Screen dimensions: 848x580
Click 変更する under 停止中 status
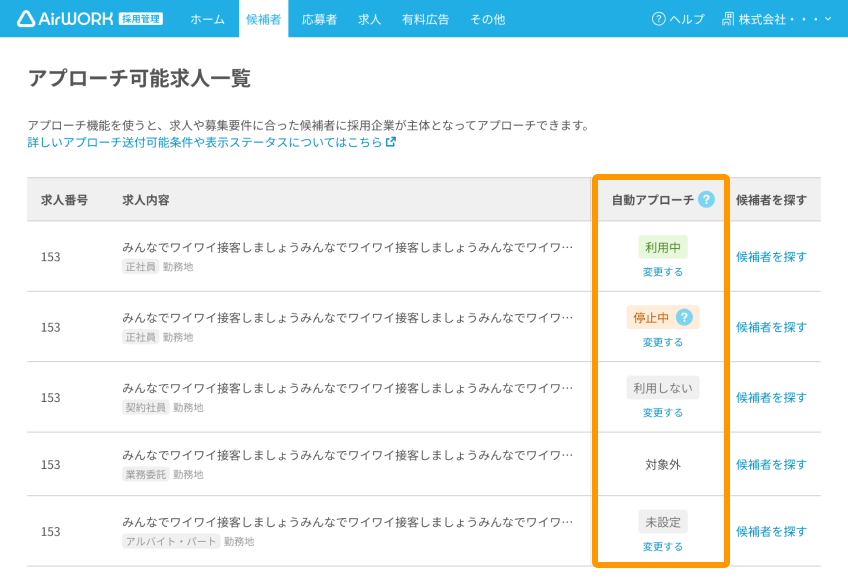coord(662,342)
